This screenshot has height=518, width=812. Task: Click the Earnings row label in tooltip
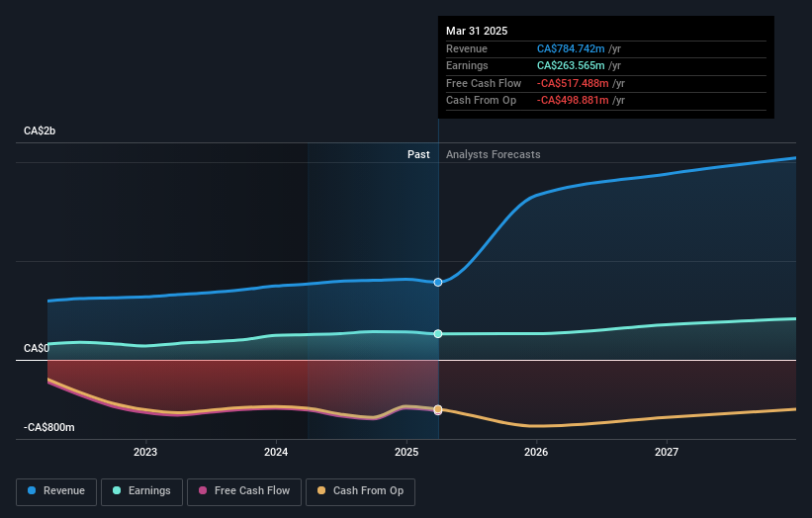tap(467, 65)
